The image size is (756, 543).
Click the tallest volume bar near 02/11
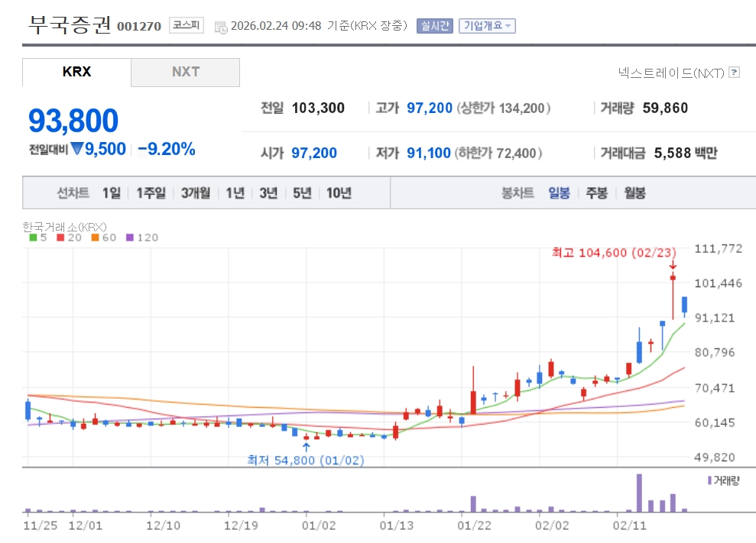(x=639, y=493)
